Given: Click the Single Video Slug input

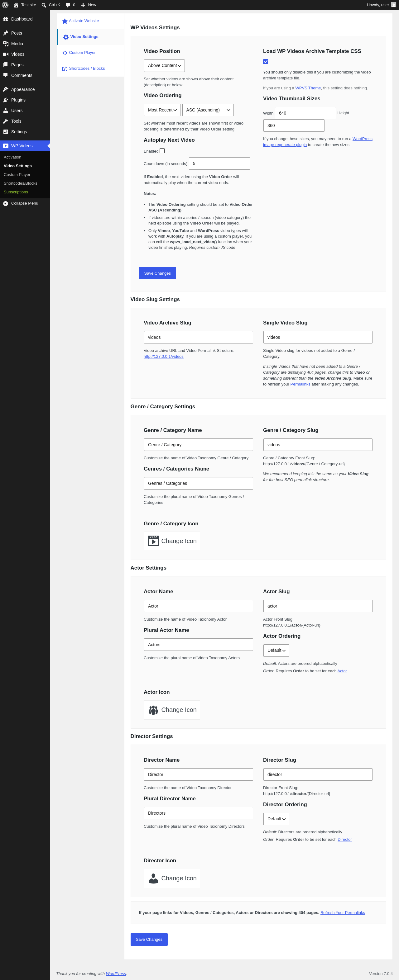Looking at the screenshot, I should click(x=318, y=338).
